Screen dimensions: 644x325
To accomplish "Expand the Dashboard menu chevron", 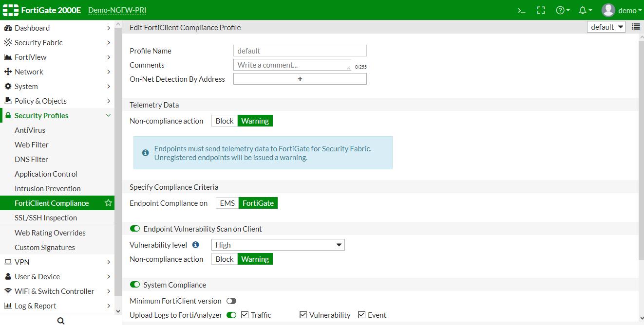I will tap(108, 28).
